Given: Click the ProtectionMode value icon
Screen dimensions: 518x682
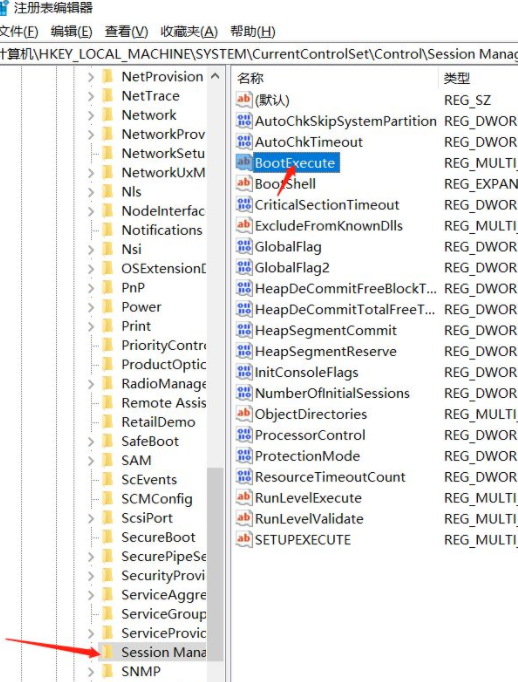Looking at the screenshot, I should (244, 455).
